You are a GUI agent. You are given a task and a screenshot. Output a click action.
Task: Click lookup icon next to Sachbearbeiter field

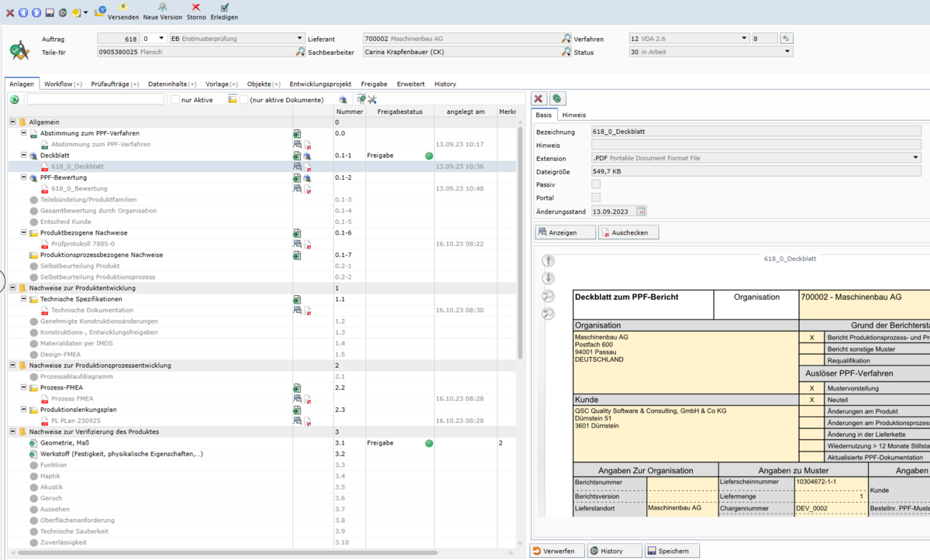[x=567, y=52]
